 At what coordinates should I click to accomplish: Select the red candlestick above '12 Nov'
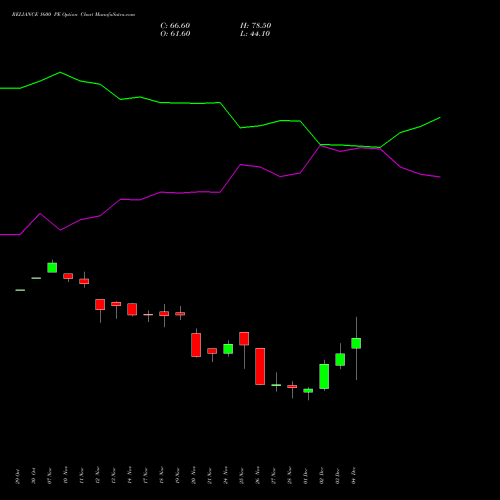pos(100,304)
